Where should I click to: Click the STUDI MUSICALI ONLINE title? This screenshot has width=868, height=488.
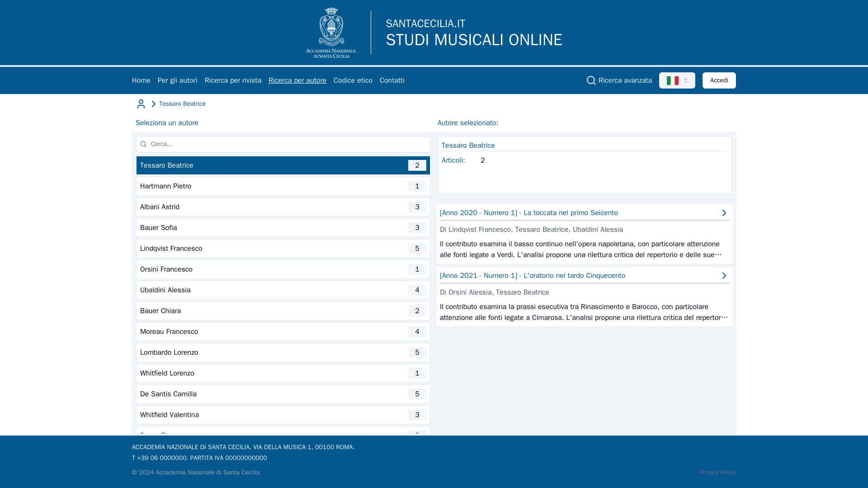point(474,40)
